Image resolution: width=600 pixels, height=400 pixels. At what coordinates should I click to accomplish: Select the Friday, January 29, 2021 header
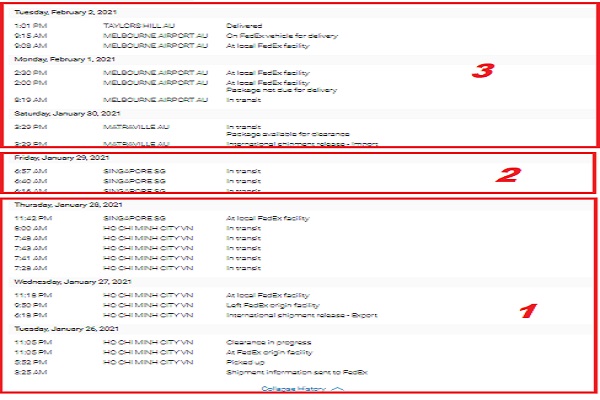pos(52,159)
